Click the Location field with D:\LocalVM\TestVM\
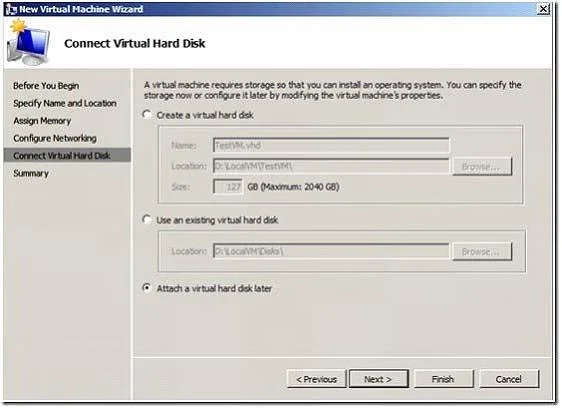Viewport: 562px width, 408px height. [330, 166]
